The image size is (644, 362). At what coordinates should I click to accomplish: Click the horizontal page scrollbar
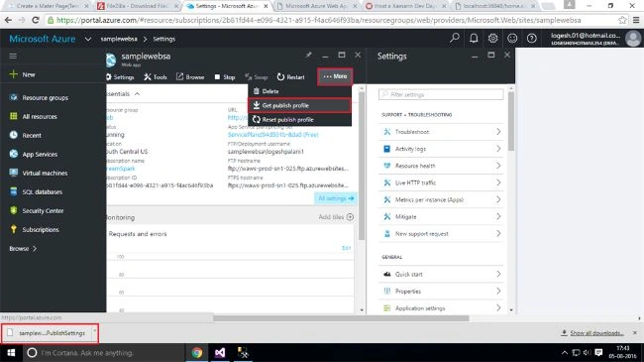click(341, 318)
